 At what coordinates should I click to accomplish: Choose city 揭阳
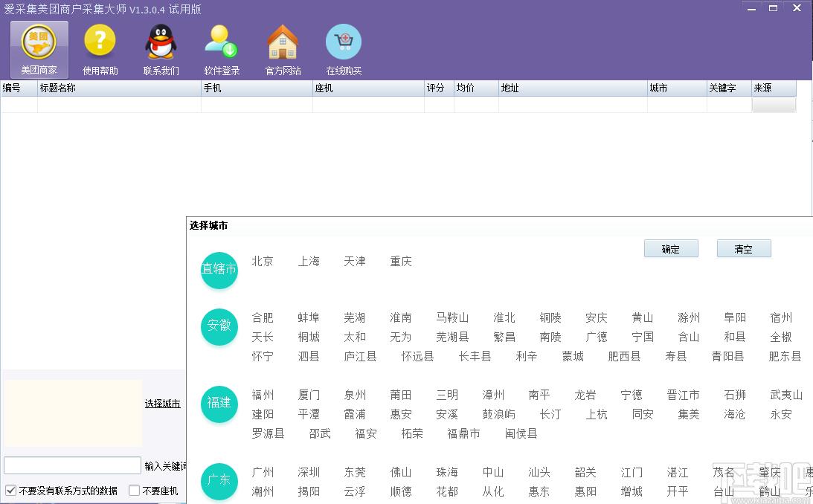click(x=309, y=491)
